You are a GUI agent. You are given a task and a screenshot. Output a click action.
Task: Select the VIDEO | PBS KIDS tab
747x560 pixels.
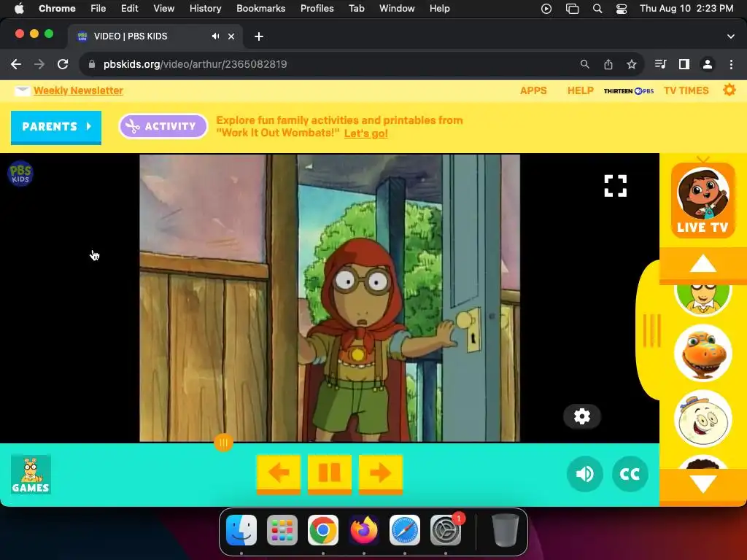pos(154,36)
